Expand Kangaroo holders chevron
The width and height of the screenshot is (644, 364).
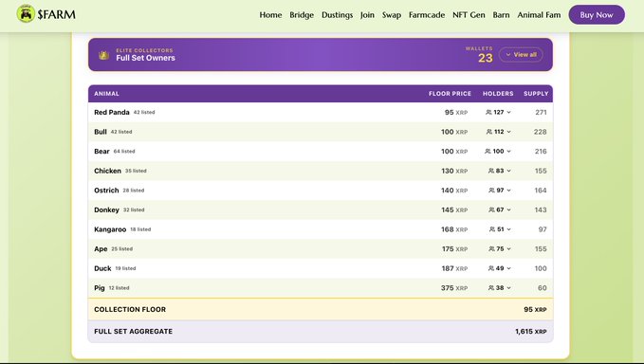(x=509, y=229)
